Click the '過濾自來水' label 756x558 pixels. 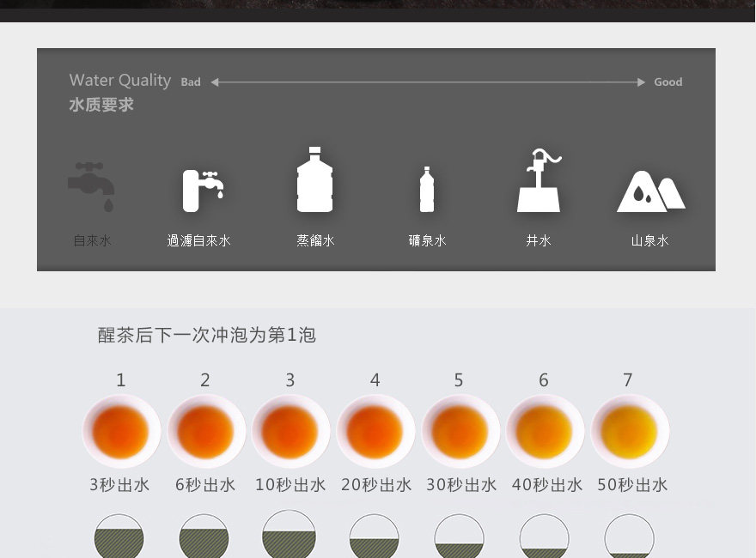[x=198, y=240]
